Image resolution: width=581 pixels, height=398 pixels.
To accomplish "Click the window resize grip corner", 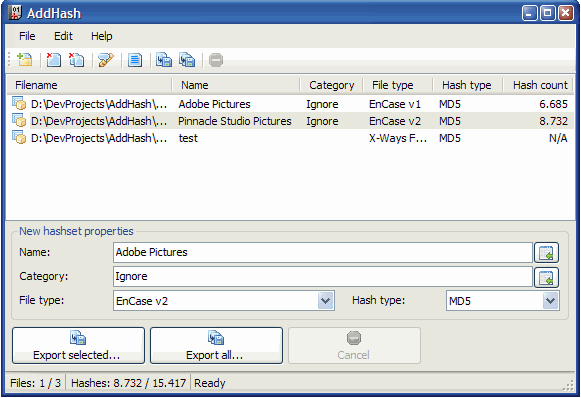I will click(569, 386).
